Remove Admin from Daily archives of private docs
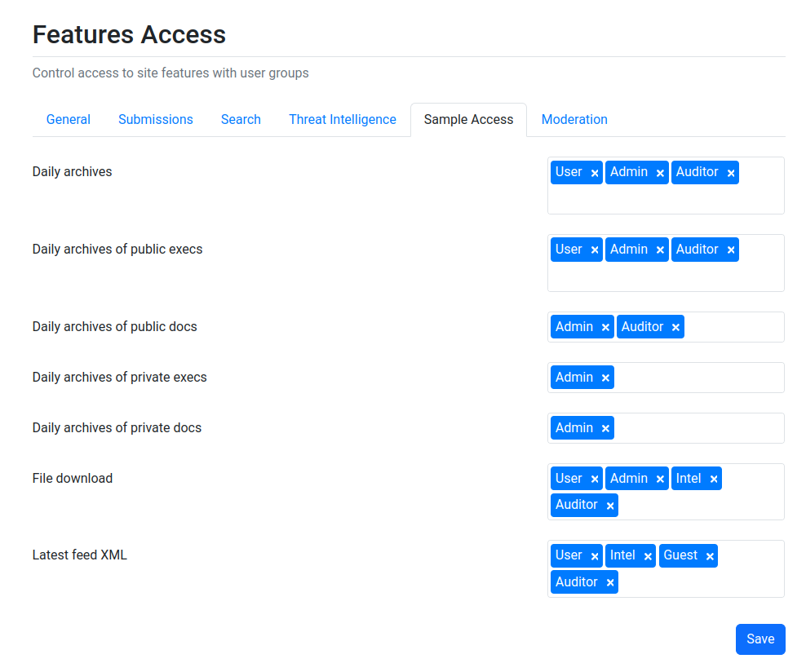806x672 pixels. (605, 428)
